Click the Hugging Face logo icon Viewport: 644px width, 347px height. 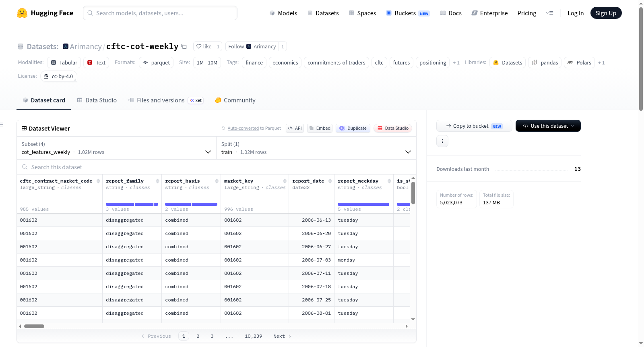22,13
